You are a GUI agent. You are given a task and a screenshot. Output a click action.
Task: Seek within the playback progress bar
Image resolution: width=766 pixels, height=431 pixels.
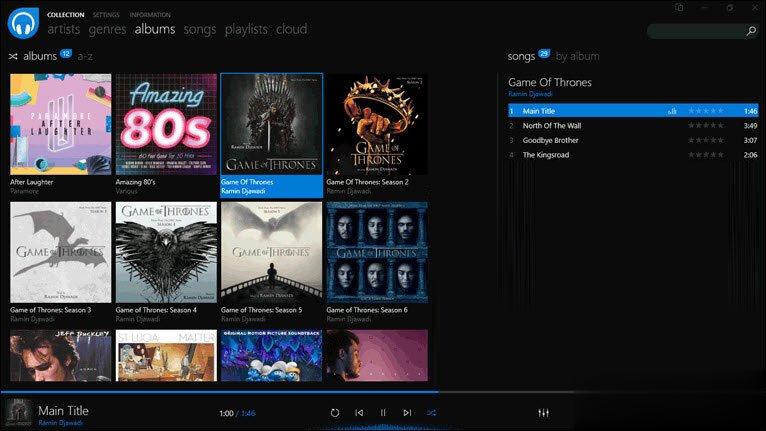click(x=383, y=392)
